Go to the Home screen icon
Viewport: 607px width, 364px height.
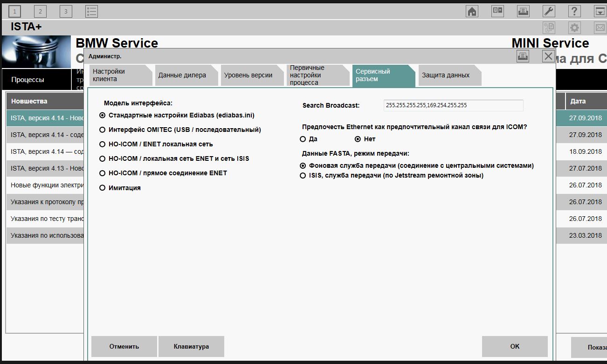(472, 12)
